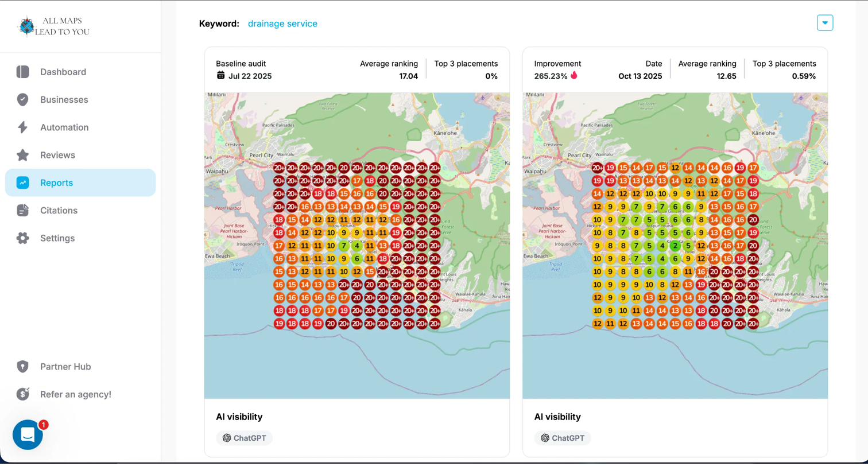The image size is (868, 466).
Task: Click the ChatGPT tag under improvement map
Action: point(563,438)
